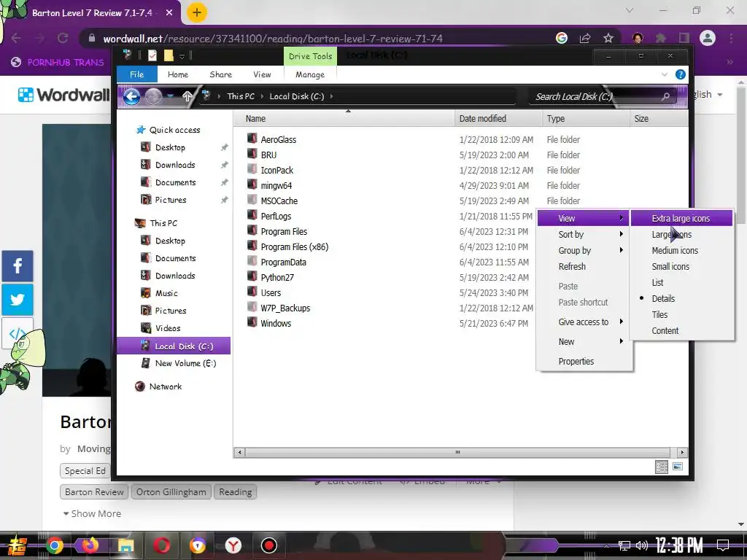Select the Python27 folder icon
The width and height of the screenshot is (747, 560).
coord(252,276)
